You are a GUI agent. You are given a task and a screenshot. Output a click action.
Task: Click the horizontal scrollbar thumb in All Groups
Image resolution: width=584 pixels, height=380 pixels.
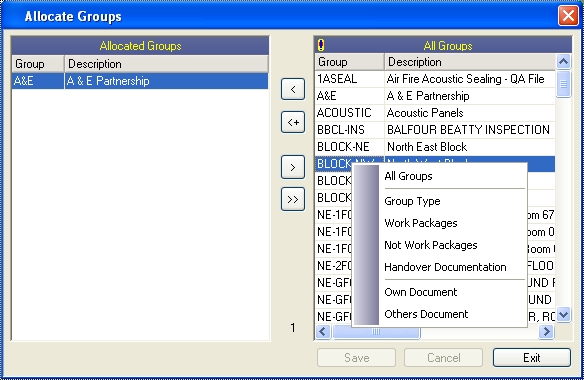376,331
